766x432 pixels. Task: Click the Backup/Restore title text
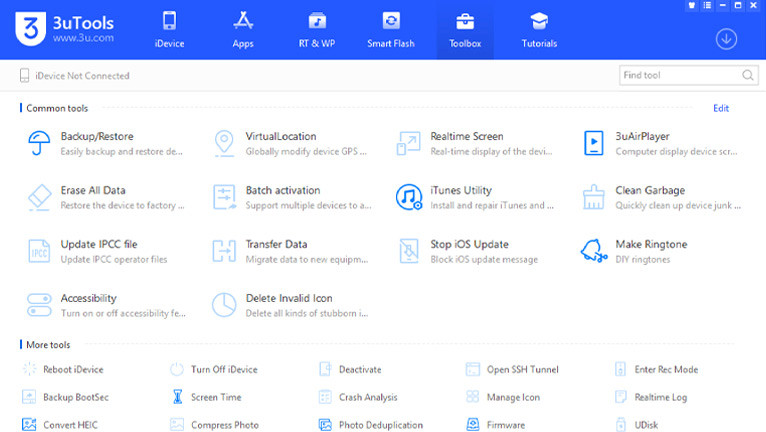tap(97, 136)
